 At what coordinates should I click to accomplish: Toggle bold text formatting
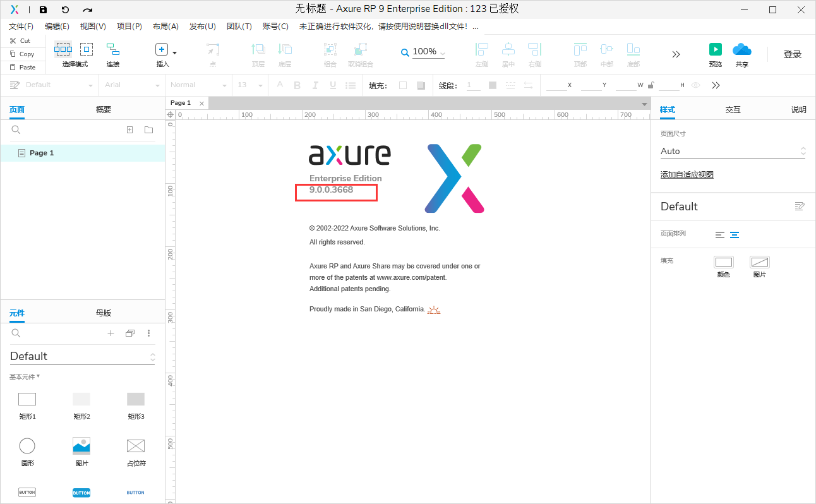pyautogui.click(x=297, y=85)
